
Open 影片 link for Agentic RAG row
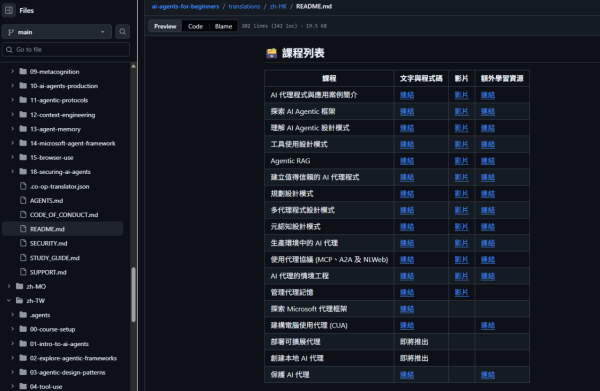[x=461, y=161]
